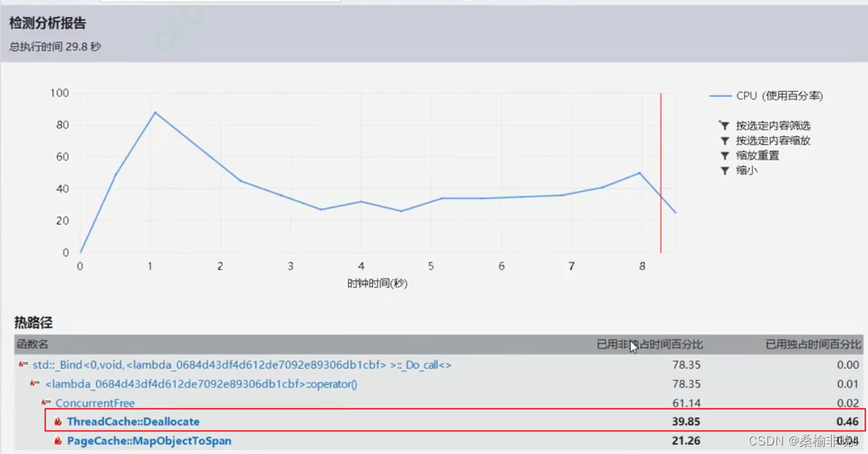
Task: Open the std::_Bind Do_call function link
Action: (x=242, y=365)
